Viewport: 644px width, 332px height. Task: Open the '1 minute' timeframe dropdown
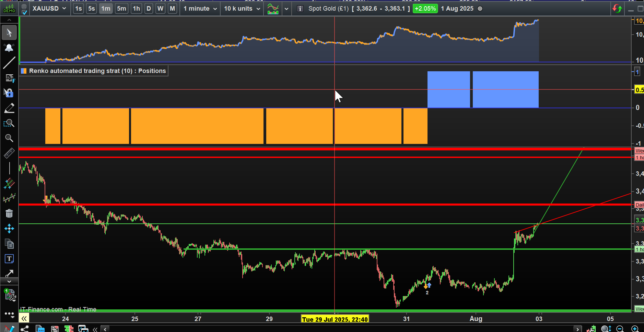200,9
